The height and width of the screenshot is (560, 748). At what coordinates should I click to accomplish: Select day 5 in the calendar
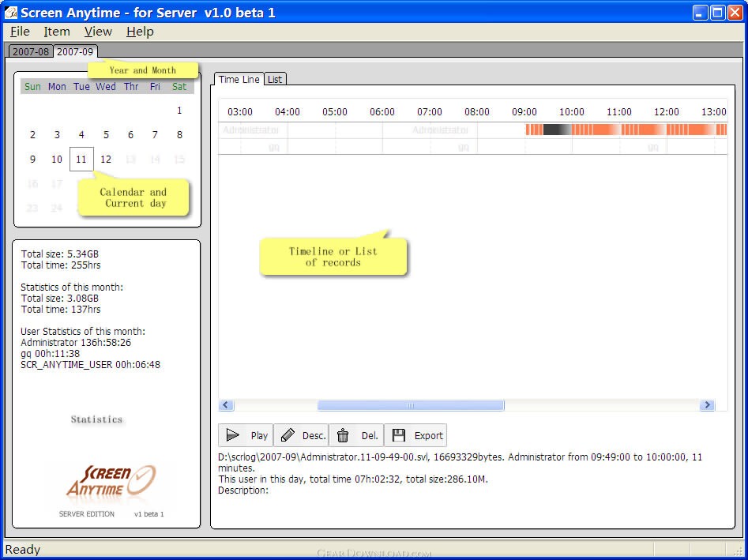[106, 135]
